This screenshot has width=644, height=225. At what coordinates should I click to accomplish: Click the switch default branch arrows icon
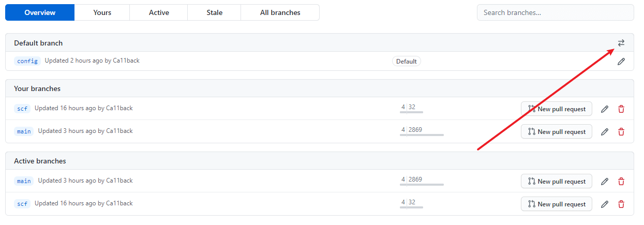(621, 43)
